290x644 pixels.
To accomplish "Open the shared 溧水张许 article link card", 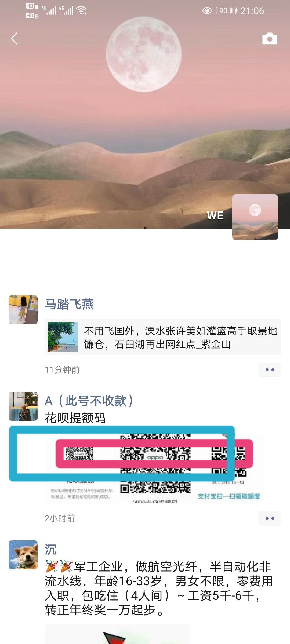I will pyautogui.click(x=163, y=337).
